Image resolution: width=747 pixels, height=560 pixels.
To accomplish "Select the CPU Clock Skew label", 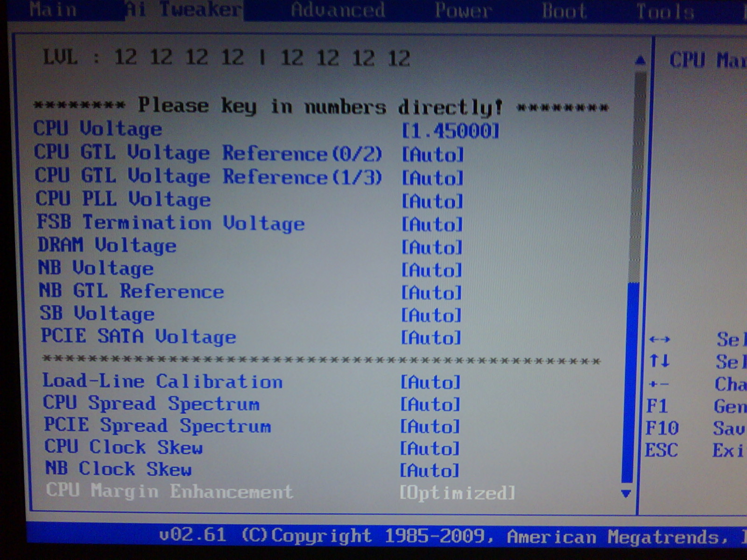I will point(124,447).
